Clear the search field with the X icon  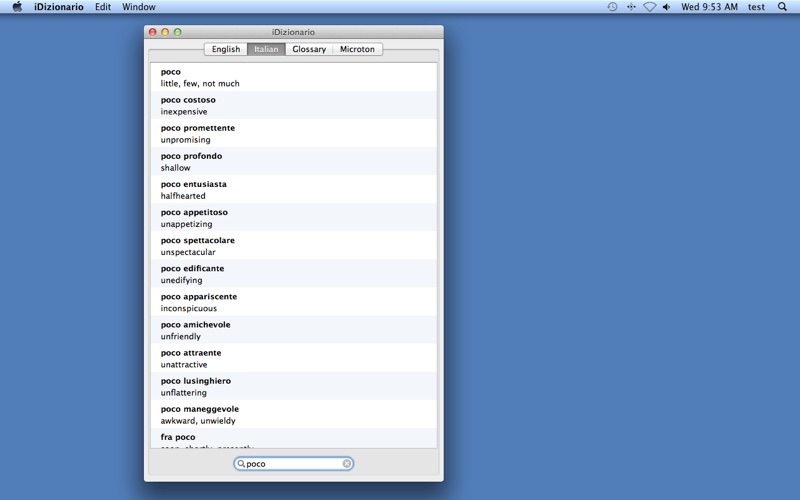click(x=347, y=463)
